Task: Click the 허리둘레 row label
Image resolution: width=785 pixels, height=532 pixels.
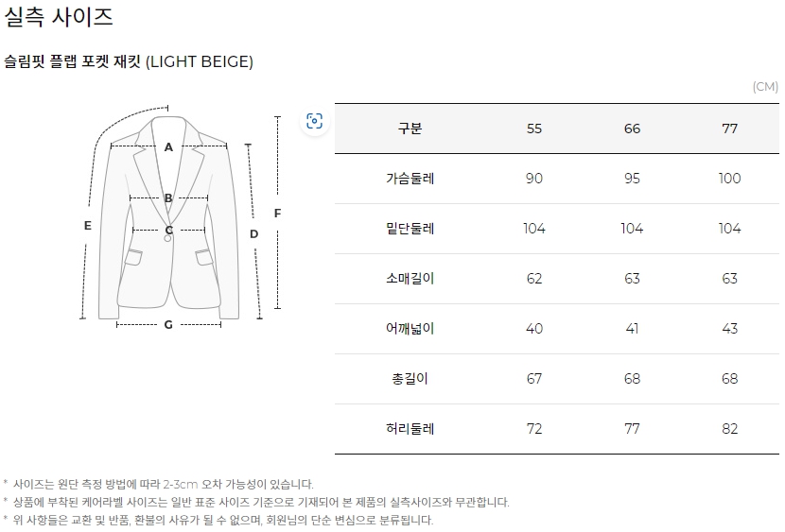Action: coord(410,428)
